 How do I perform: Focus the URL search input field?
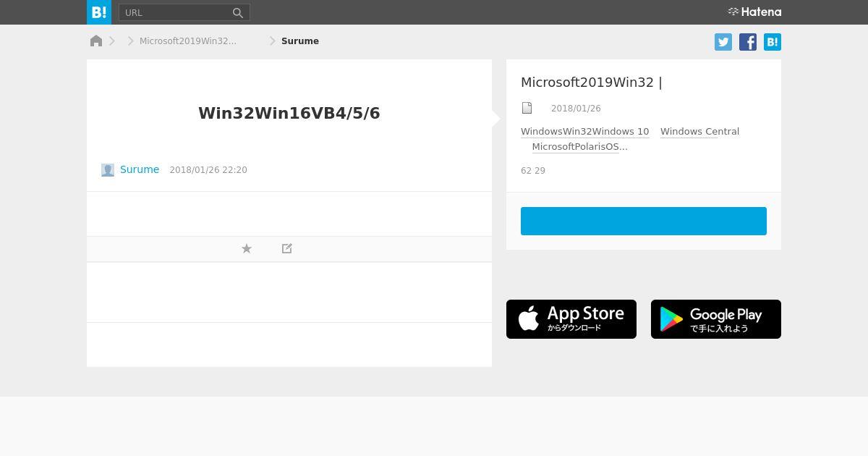coord(174,12)
